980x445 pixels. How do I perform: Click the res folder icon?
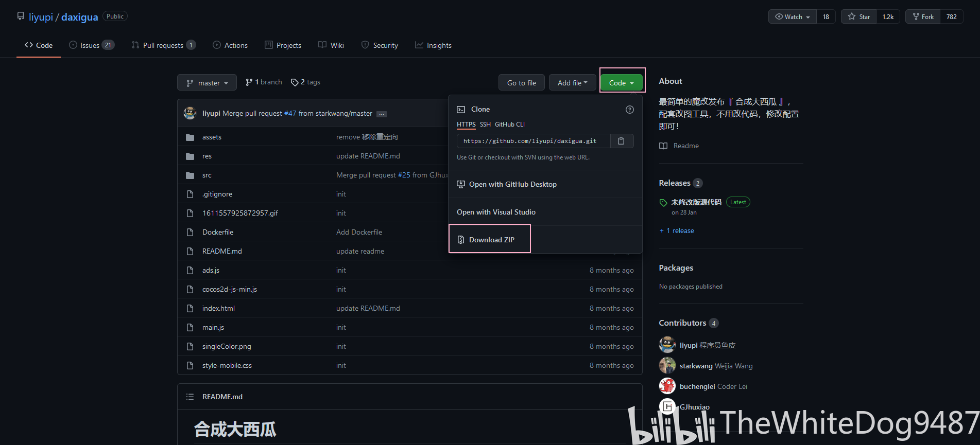point(190,156)
